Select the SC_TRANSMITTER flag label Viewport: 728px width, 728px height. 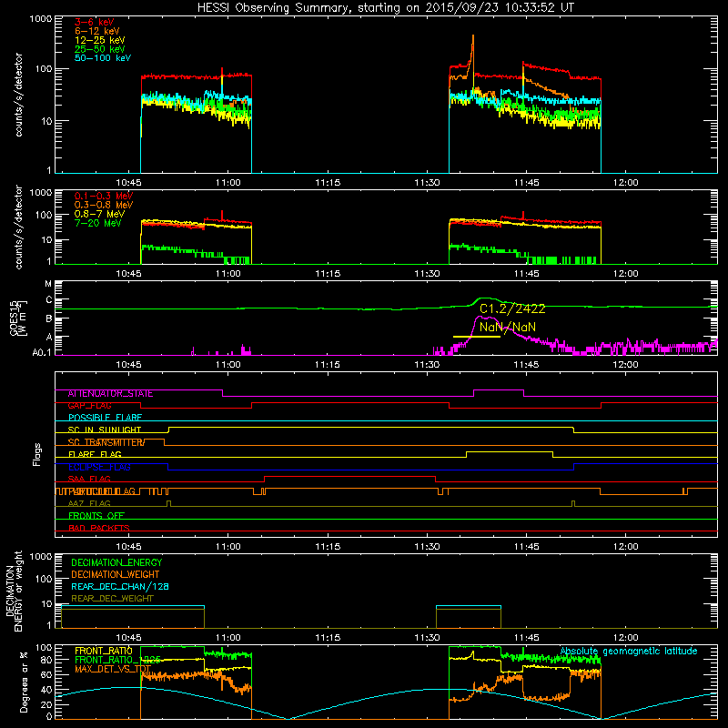point(106,442)
